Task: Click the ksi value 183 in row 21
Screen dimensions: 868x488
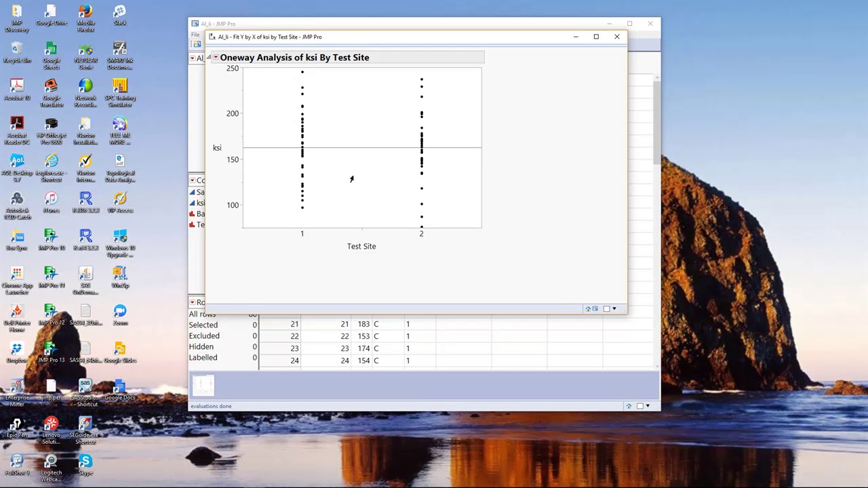Action: [x=363, y=324]
